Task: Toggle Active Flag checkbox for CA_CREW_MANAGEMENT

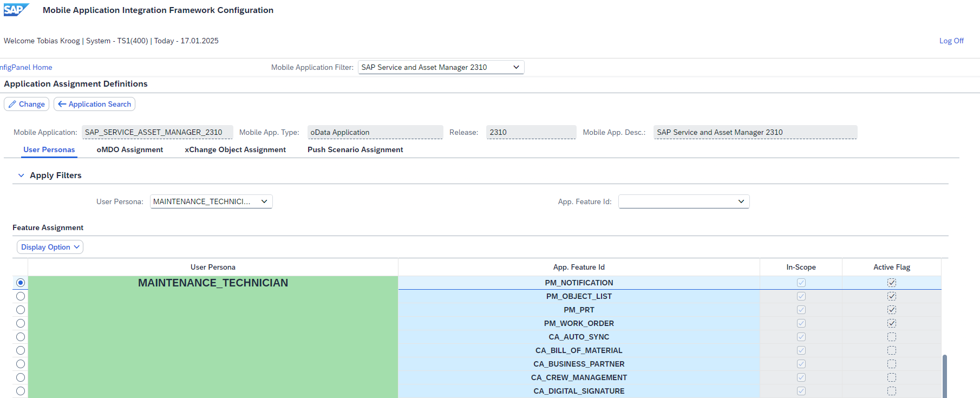Action: coord(892,377)
